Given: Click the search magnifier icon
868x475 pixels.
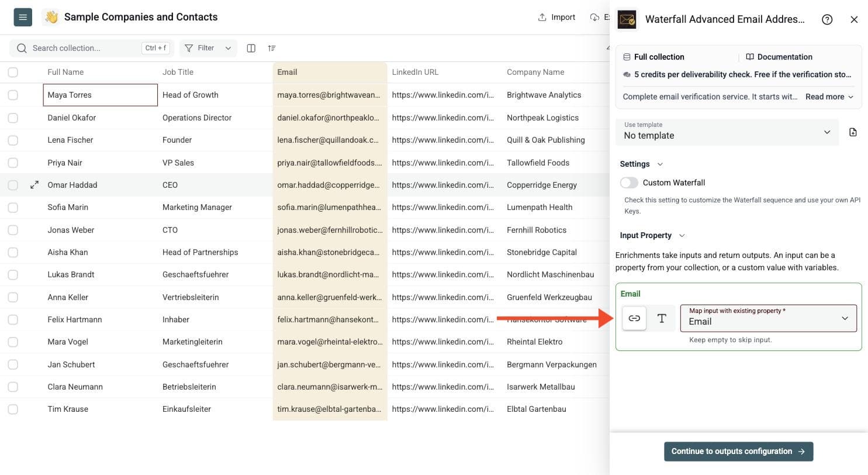Looking at the screenshot, I should tap(22, 48).
